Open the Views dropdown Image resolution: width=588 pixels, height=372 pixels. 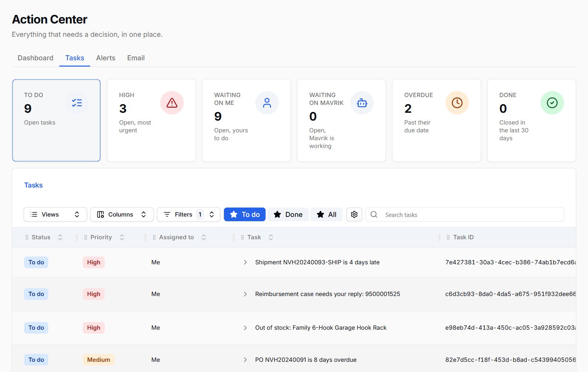55,215
